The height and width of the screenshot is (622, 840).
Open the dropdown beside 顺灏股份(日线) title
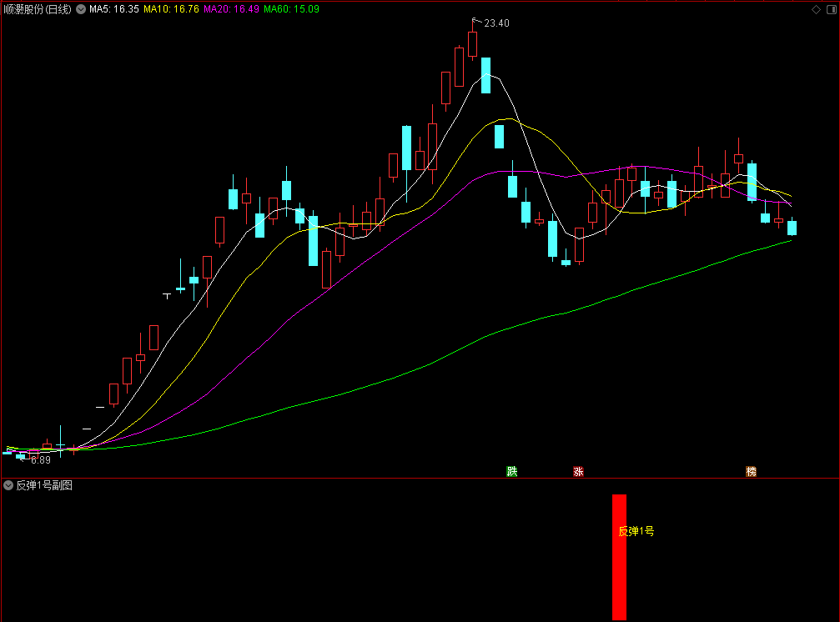pyautogui.click(x=81, y=9)
